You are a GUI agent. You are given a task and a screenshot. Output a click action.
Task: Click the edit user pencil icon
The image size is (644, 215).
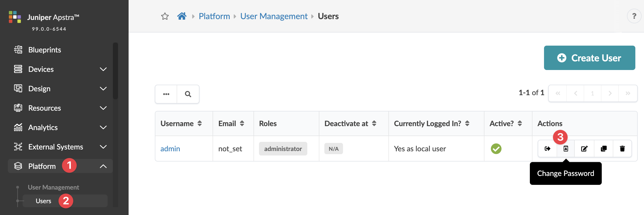[584, 149]
